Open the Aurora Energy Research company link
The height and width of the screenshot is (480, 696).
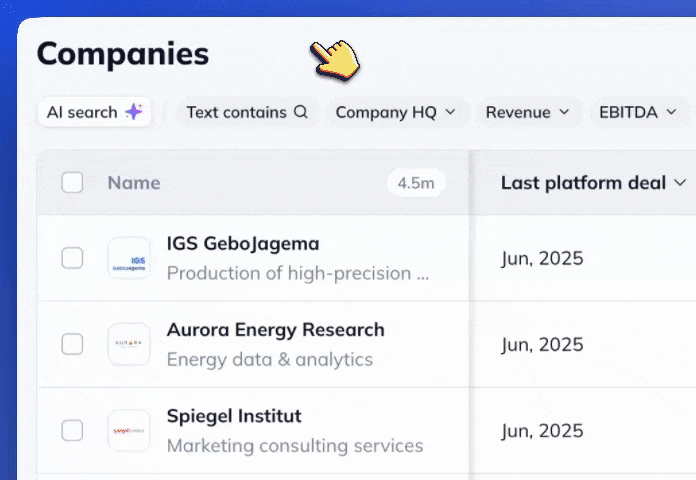click(275, 330)
